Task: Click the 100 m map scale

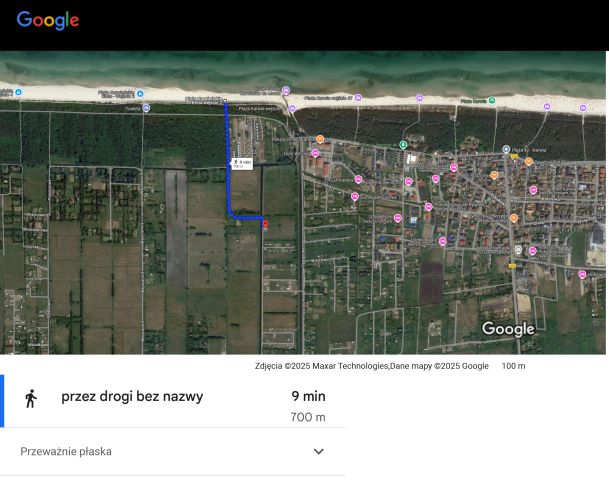Action: (513, 366)
